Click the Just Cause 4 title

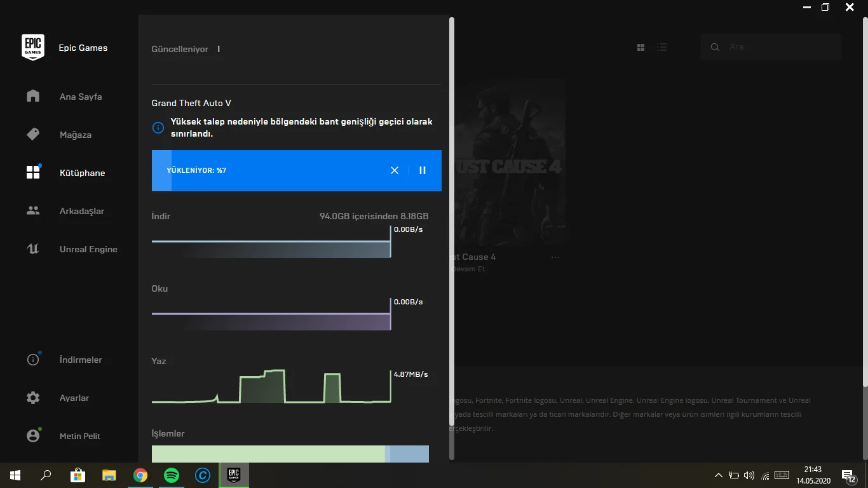click(x=473, y=257)
